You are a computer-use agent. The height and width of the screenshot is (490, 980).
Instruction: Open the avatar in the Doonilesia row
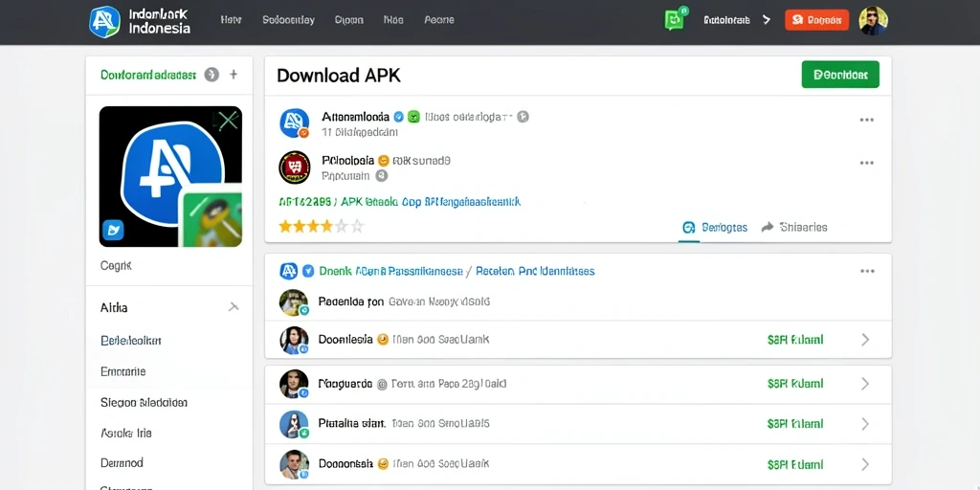coord(294,341)
